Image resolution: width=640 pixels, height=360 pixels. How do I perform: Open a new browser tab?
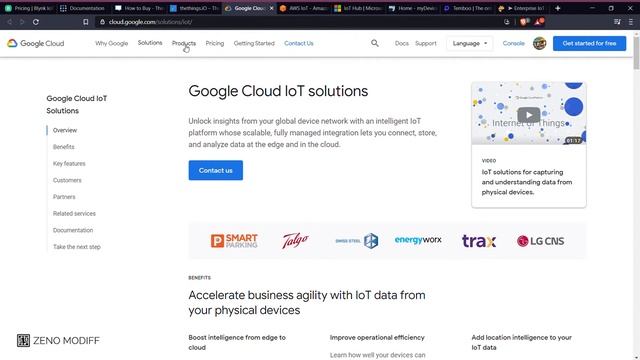click(558, 8)
